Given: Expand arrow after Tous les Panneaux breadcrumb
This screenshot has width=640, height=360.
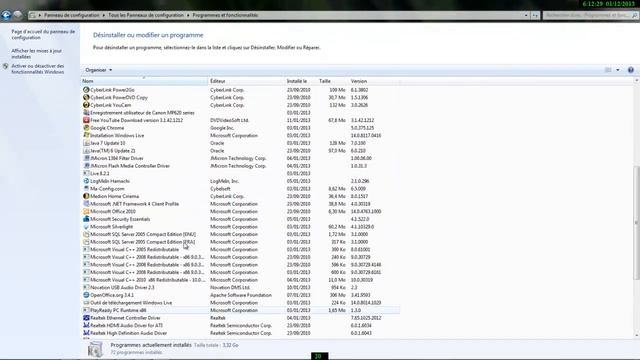Looking at the screenshot, I should tap(188, 15).
